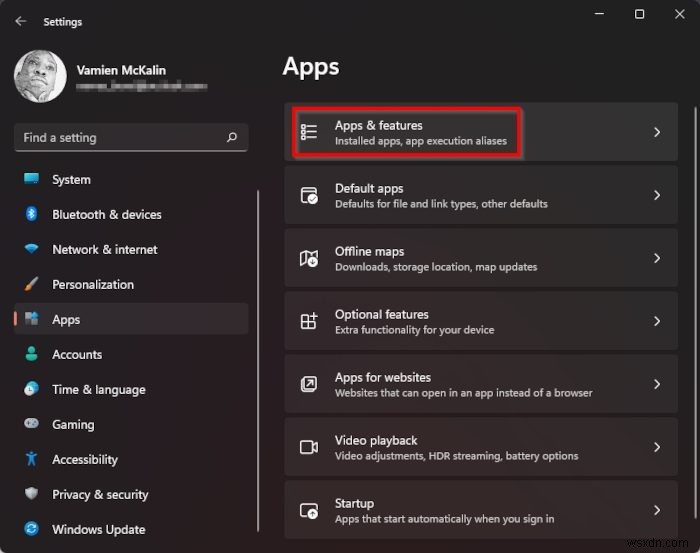Screen dimensions: 700x553
Task: Minimize the Settings window
Action: [x=600, y=14]
